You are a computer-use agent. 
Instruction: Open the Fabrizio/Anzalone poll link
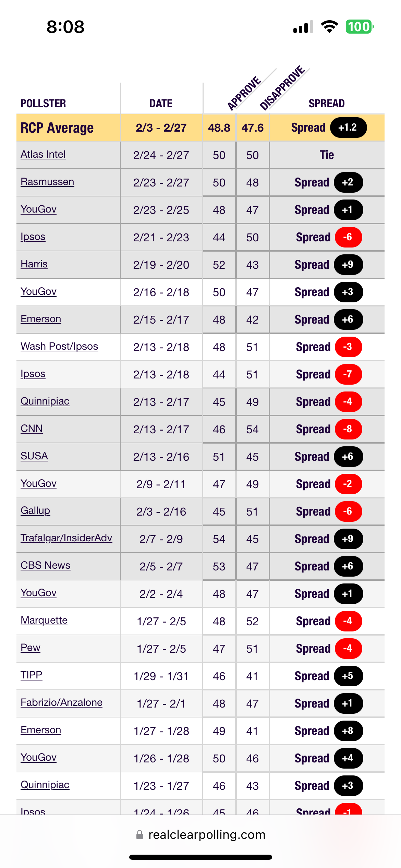click(61, 702)
